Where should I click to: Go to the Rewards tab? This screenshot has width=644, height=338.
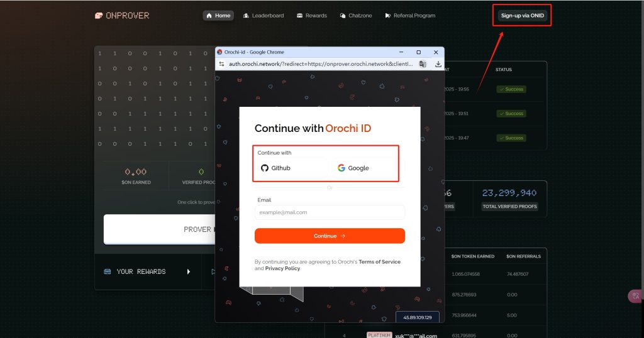click(x=312, y=16)
